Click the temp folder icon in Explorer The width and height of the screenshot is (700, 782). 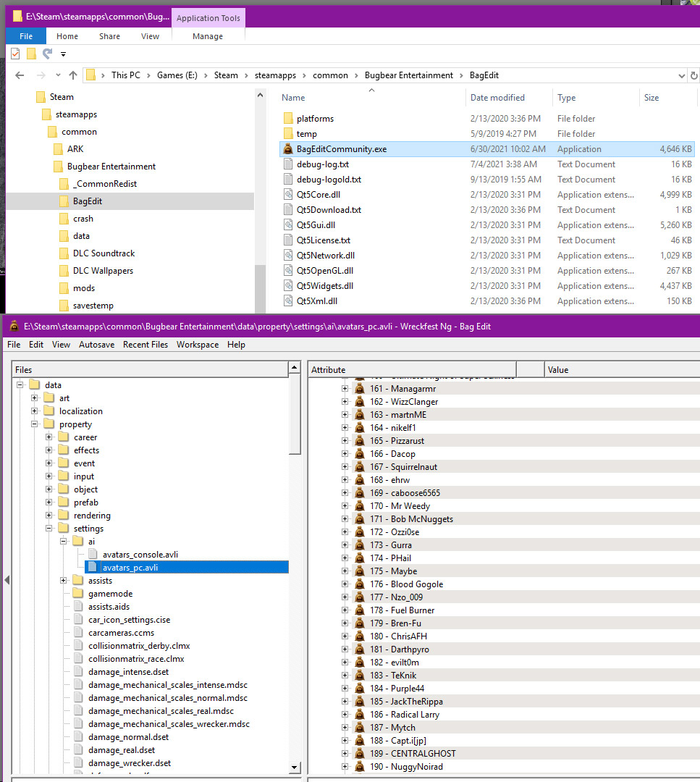pyautogui.click(x=287, y=134)
